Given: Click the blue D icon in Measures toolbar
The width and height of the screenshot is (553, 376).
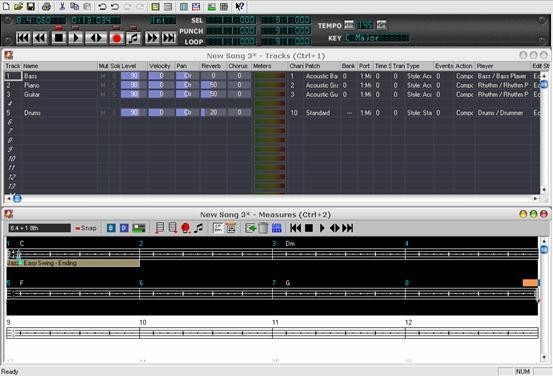Looking at the screenshot, I should (x=124, y=228).
